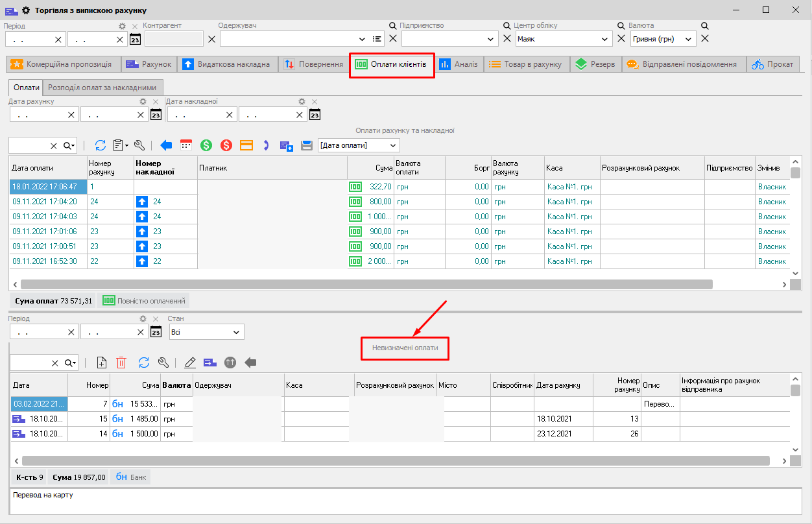Open the [Дата оплати] sort dropdown
This screenshot has width=812, height=524.
(393, 145)
